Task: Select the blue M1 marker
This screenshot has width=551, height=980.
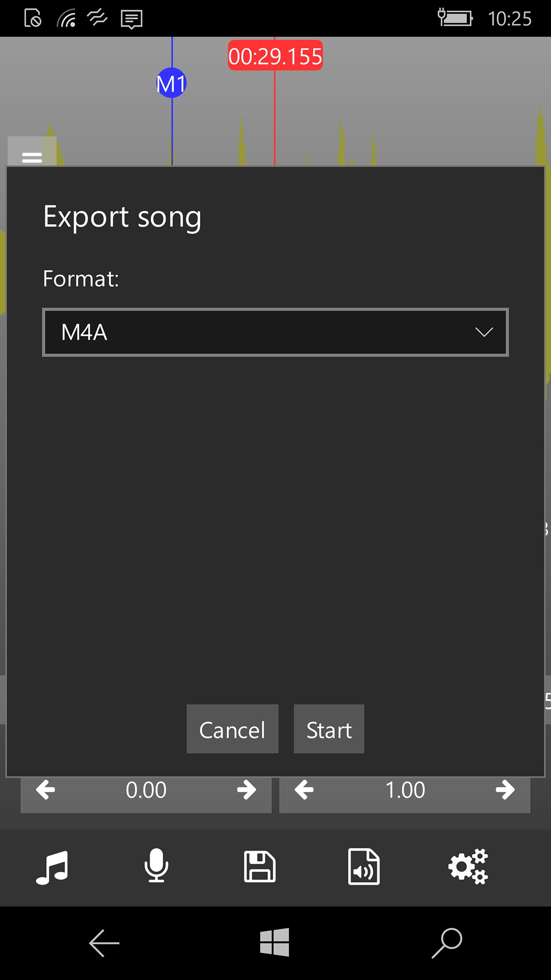Action: [171, 83]
